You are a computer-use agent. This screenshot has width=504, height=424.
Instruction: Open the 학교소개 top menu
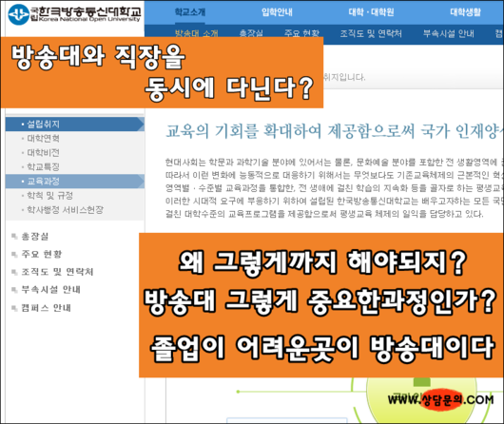tap(189, 12)
